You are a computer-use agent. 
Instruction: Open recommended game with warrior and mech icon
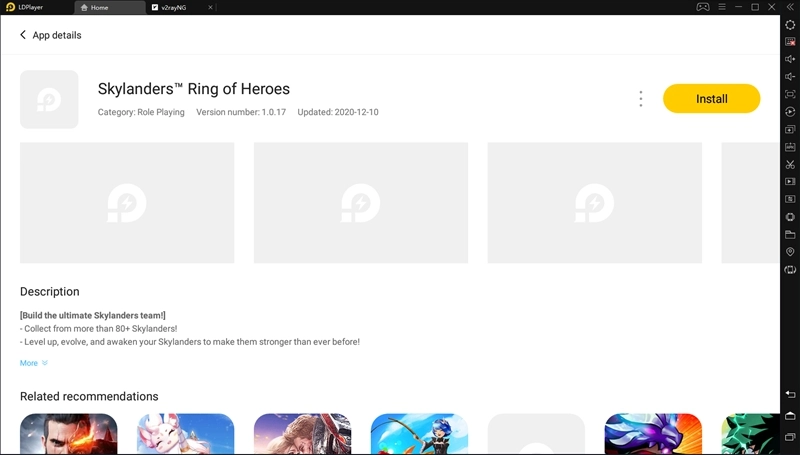tap(302, 434)
